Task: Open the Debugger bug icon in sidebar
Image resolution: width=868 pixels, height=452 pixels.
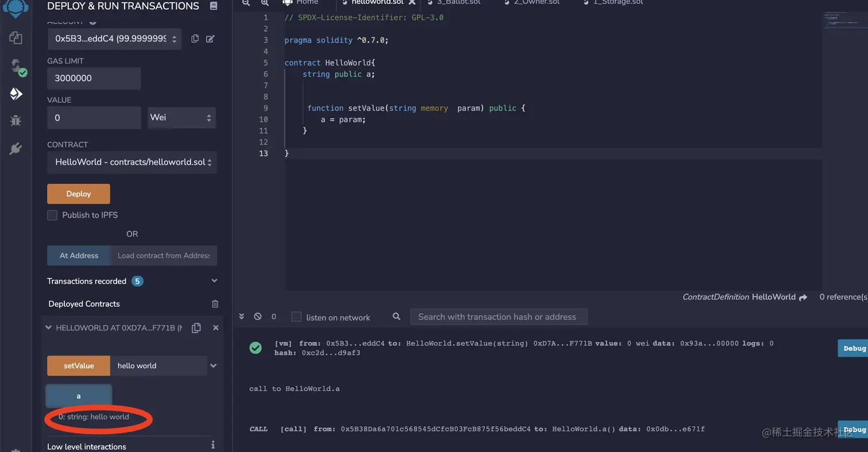Action: click(15, 121)
